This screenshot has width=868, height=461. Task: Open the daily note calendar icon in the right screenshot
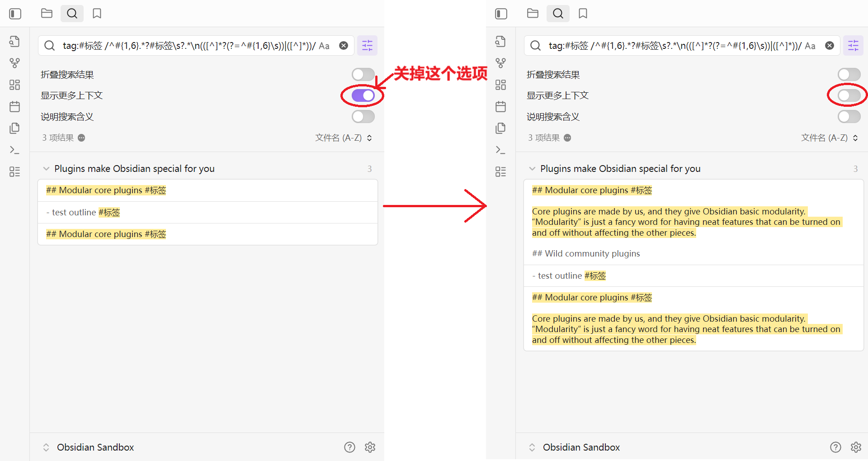click(500, 107)
